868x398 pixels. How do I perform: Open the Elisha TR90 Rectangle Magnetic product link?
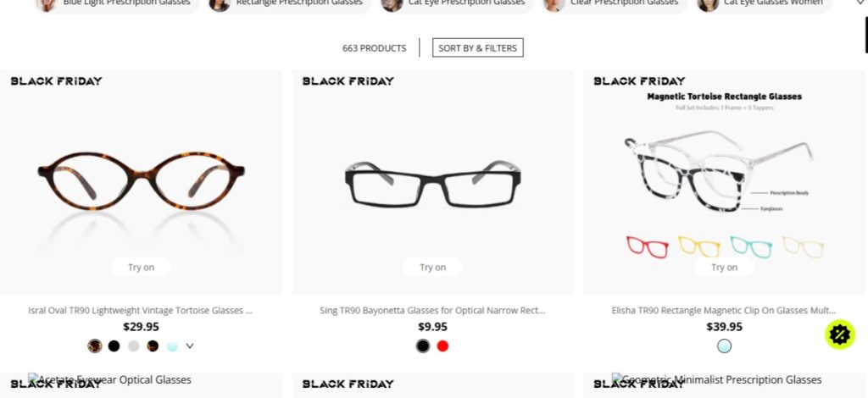[x=724, y=311]
